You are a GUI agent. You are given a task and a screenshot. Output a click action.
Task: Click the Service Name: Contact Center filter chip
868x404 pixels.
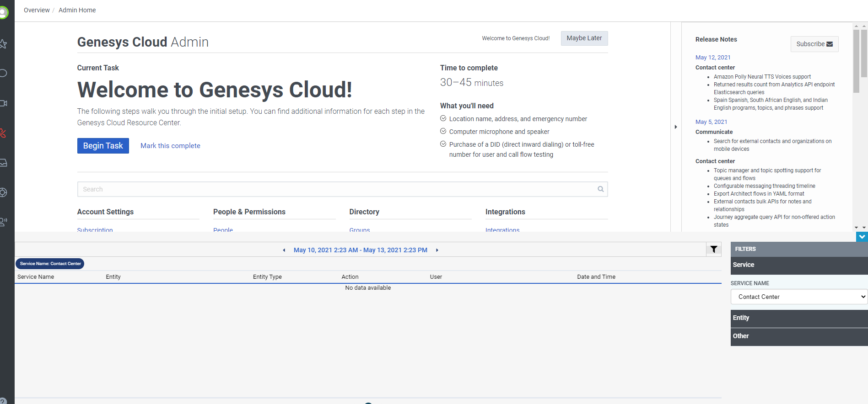point(50,264)
